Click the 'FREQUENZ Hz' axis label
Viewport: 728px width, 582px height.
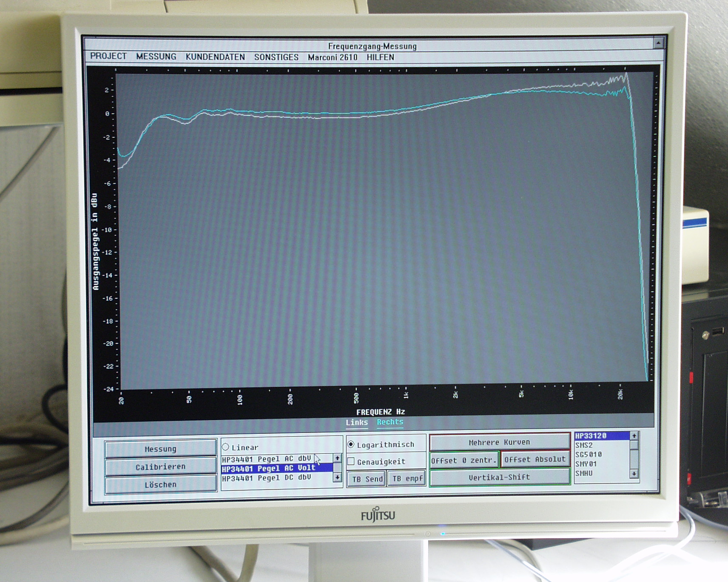tap(381, 412)
